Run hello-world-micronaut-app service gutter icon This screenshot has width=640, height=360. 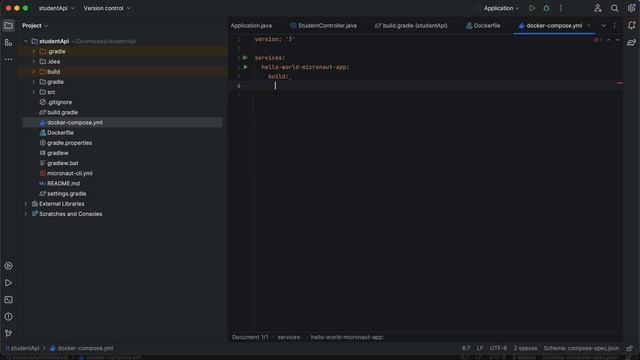click(x=245, y=67)
